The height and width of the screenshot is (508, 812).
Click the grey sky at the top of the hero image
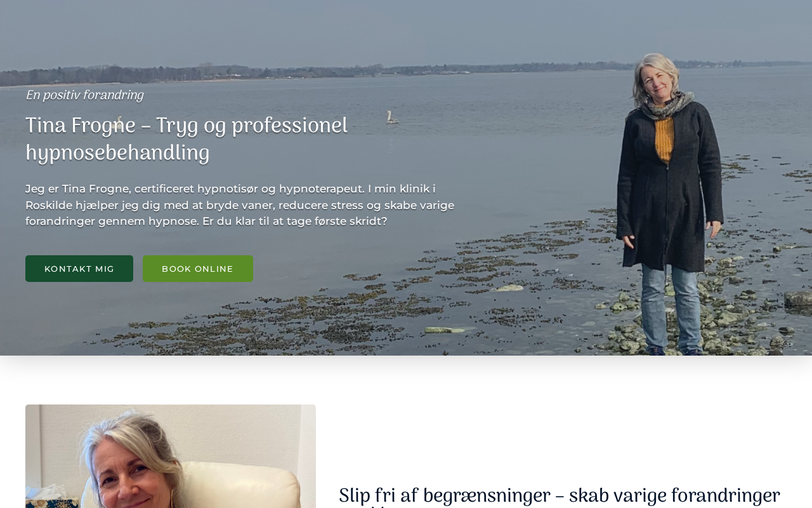[x=406, y=29]
